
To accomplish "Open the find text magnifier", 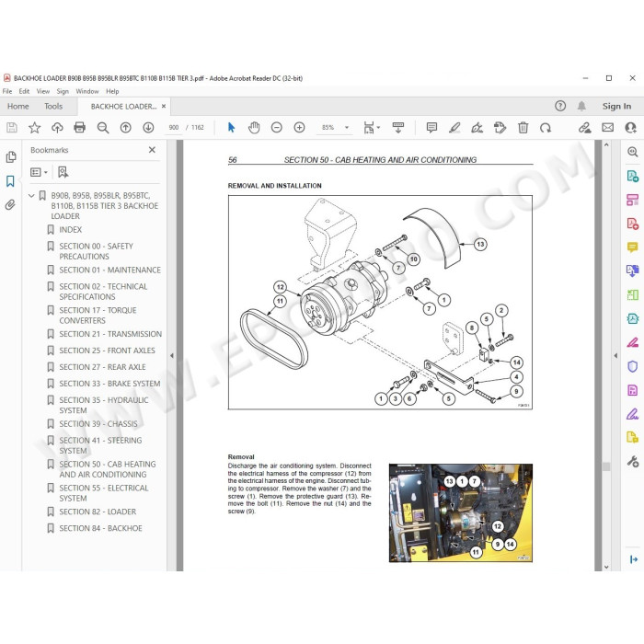I will click(x=103, y=128).
